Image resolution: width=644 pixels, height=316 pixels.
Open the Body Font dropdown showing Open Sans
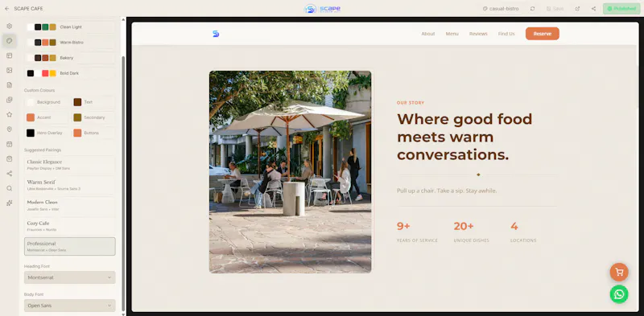click(69, 306)
